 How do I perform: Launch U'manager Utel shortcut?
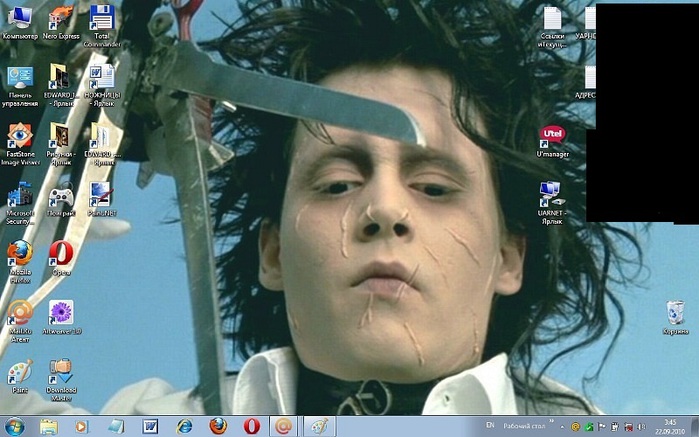[552, 141]
